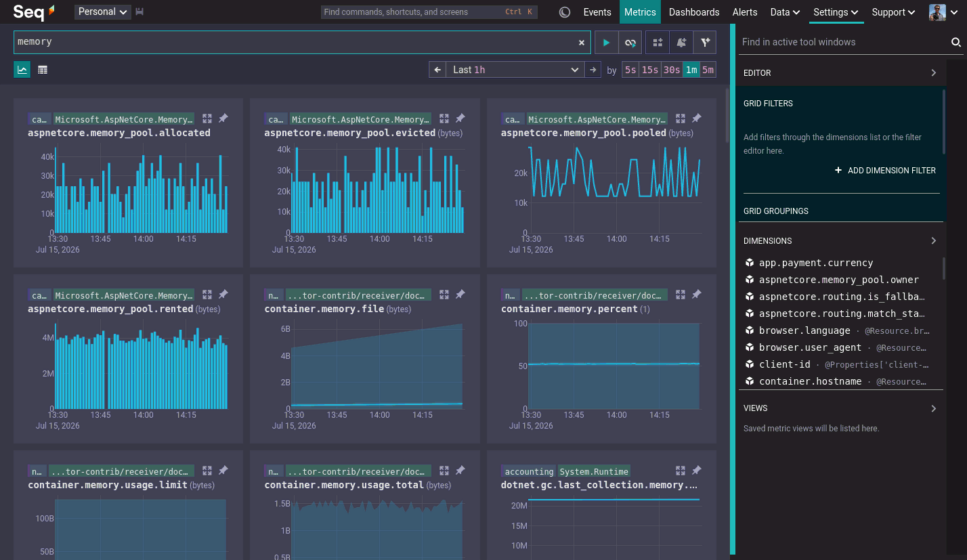This screenshot has width=967, height=560.
Task: Click the add filter funnel icon
Action: (705, 43)
